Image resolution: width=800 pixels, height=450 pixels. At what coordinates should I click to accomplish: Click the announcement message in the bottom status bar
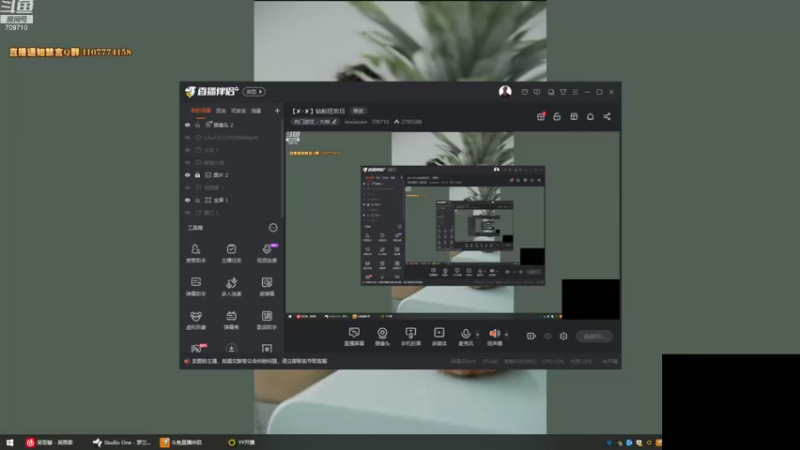click(x=259, y=361)
